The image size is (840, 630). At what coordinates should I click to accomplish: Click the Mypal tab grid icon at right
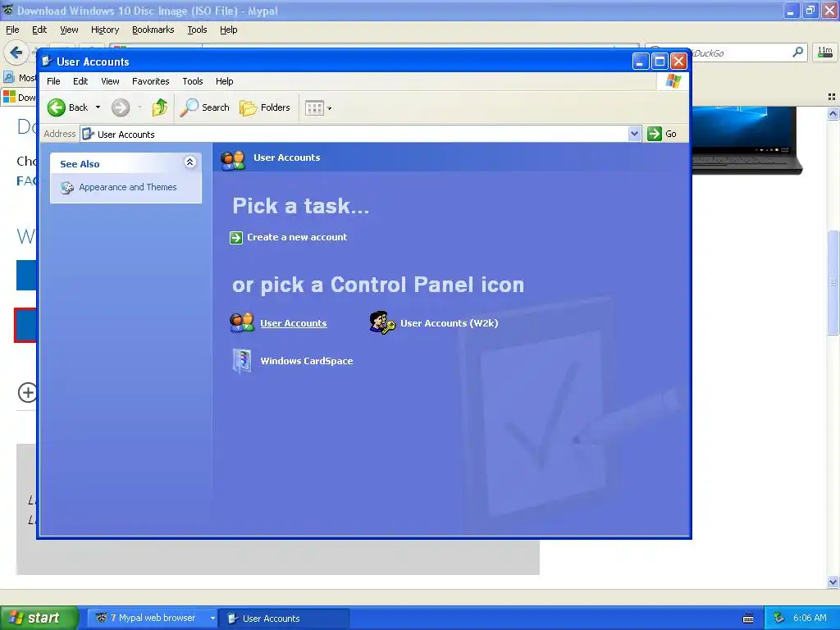[832, 97]
